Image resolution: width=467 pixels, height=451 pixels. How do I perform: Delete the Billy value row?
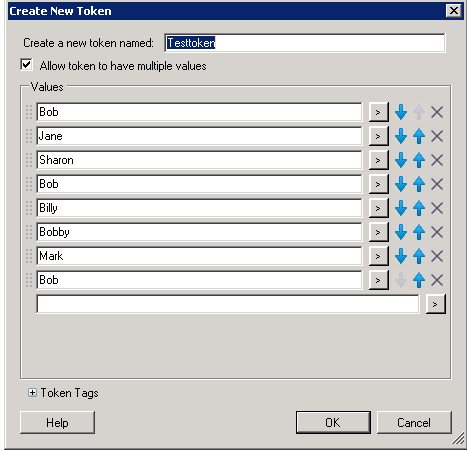point(437,208)
